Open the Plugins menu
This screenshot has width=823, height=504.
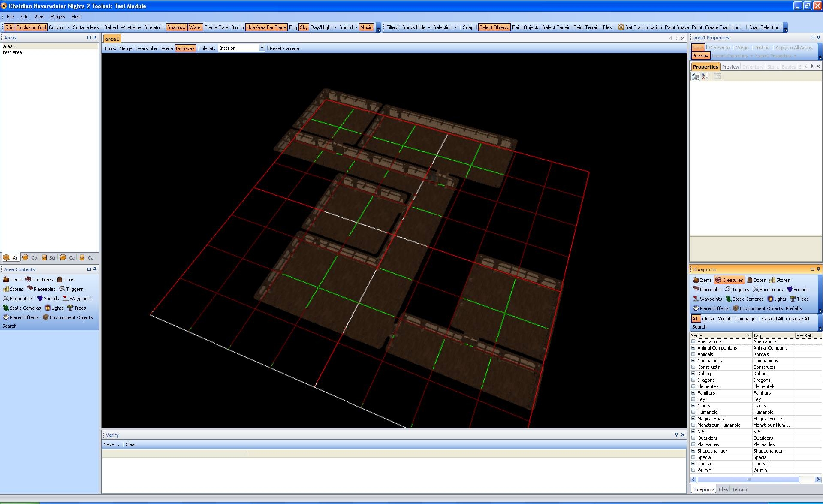(x=58, y=17)
